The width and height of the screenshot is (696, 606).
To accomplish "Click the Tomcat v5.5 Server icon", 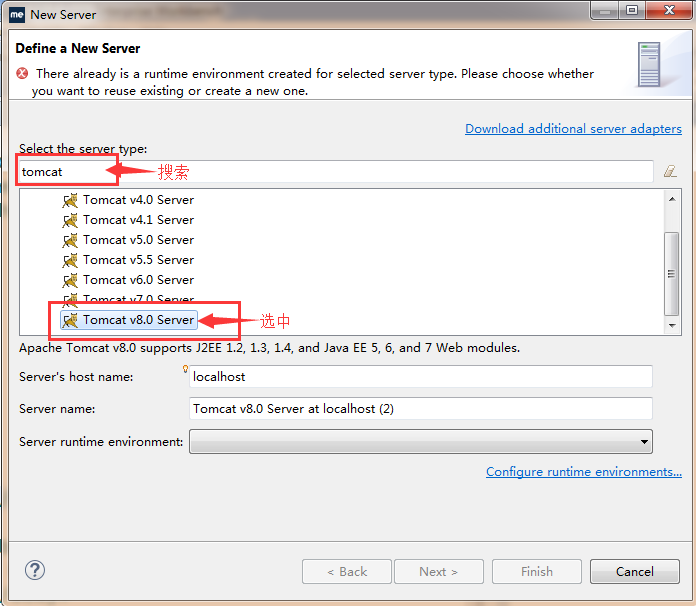I will point(70,260).
